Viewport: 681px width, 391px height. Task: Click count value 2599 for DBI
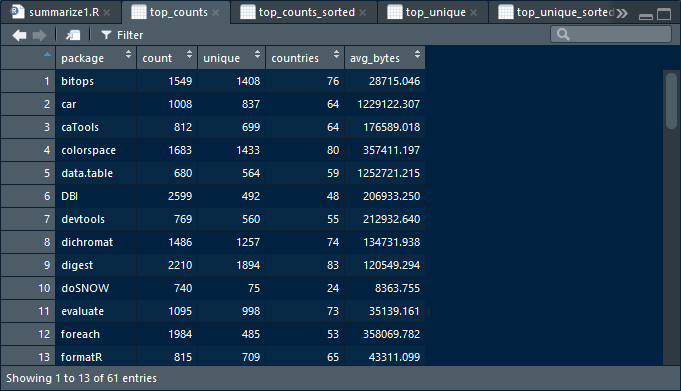coord(180,196)
